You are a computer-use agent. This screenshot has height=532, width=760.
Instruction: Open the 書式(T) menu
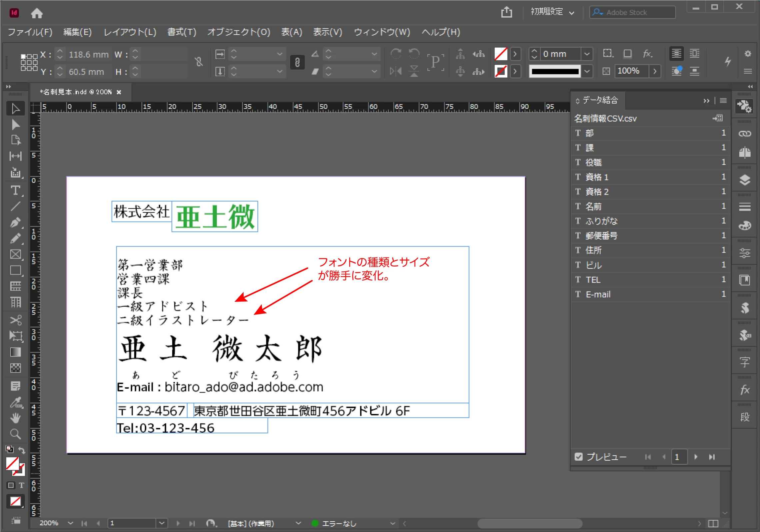coord(182,32)
